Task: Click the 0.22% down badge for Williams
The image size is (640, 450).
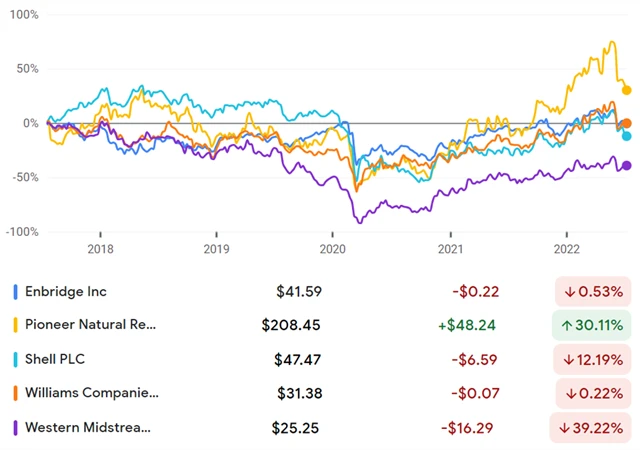Action: pos(593,393)
